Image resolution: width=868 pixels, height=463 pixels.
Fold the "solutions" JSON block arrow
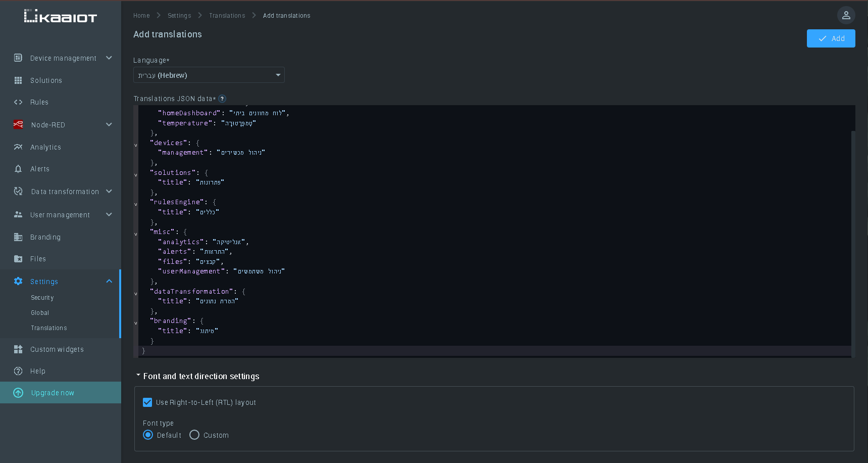point(136,174)
